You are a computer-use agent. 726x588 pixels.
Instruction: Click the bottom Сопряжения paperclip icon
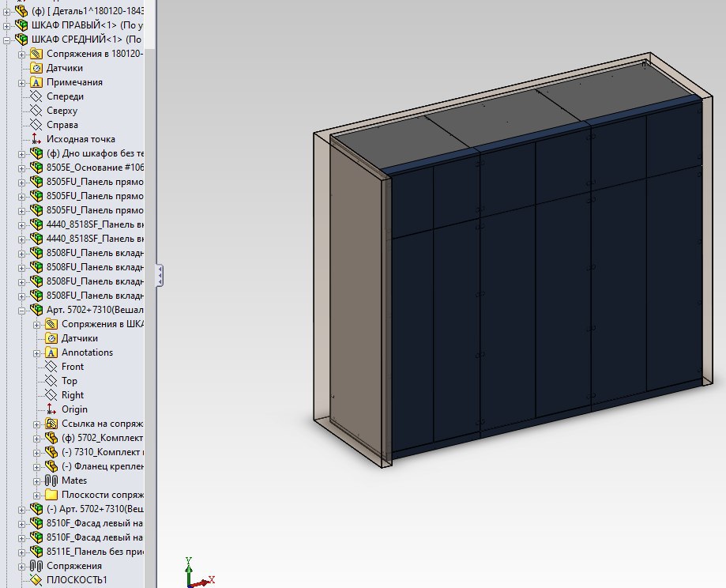pos(36,566)
